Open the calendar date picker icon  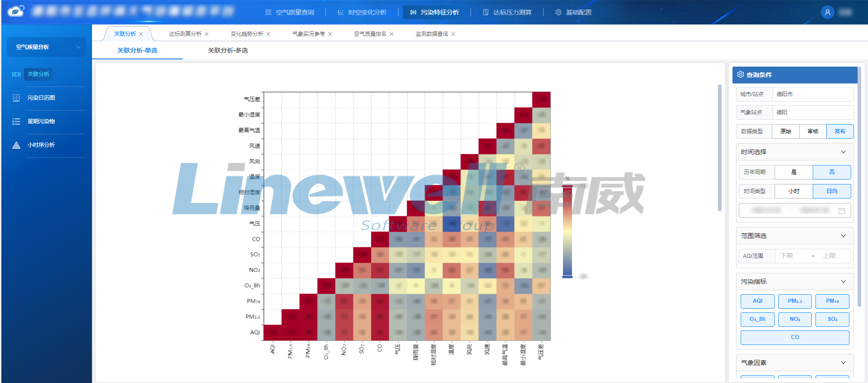[841, 211]
